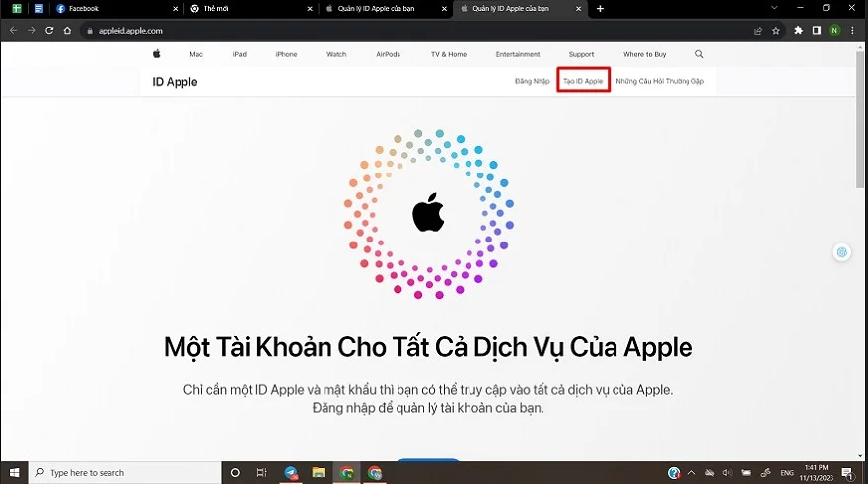
Task: Click the Đăng Nhập link
Action: pyautogui.click(x=532, y=81)
